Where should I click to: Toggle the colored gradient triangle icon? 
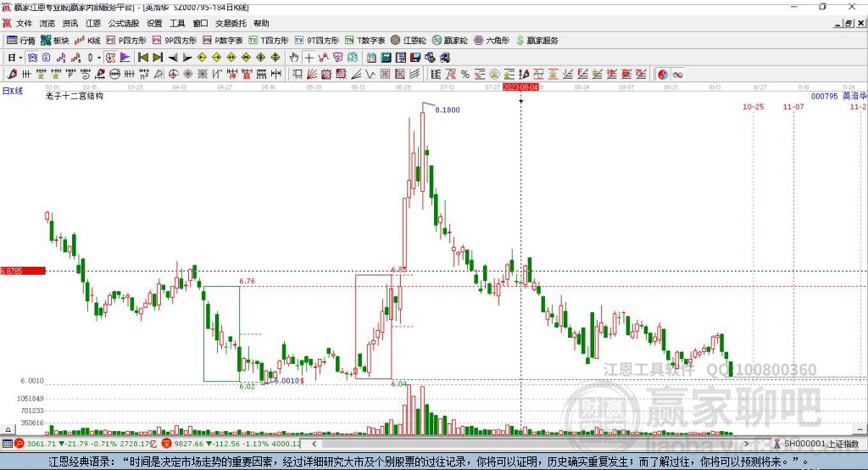coord(125,58)
